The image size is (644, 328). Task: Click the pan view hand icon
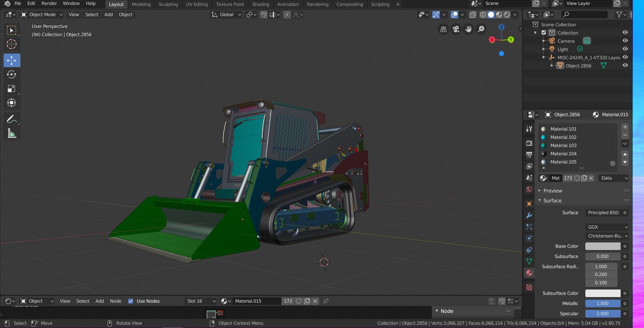coord(468,29)
